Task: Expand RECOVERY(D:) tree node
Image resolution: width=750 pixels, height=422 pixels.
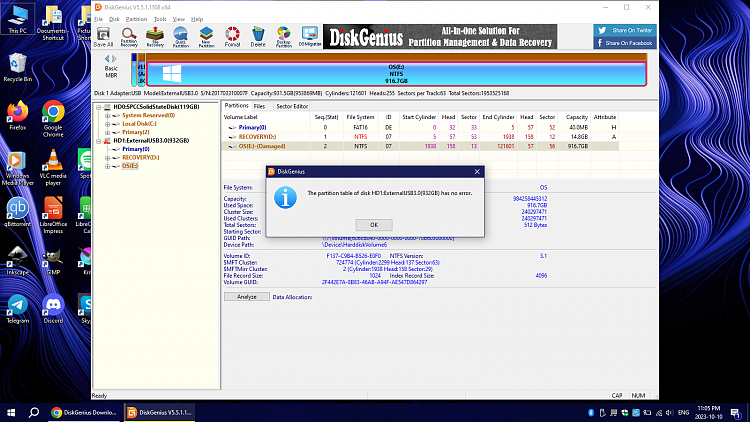Action: pyautogui.click(x=108, y=158)
